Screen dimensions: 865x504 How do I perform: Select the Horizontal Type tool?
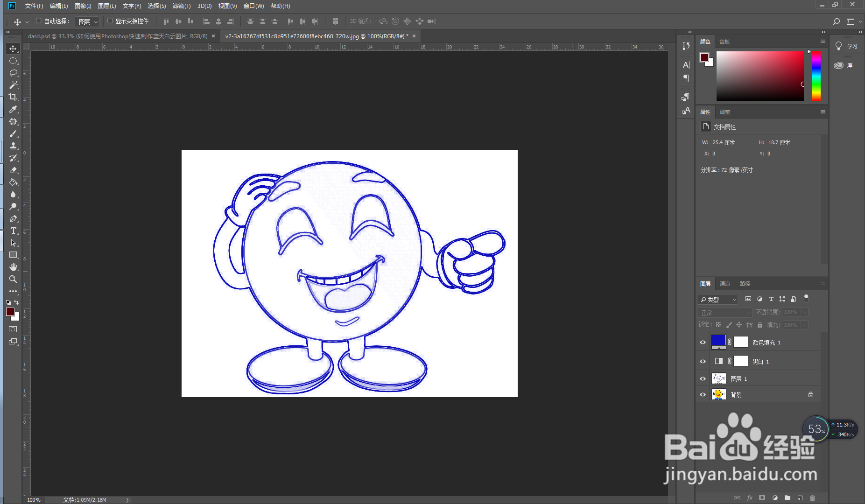click(13, 231)
